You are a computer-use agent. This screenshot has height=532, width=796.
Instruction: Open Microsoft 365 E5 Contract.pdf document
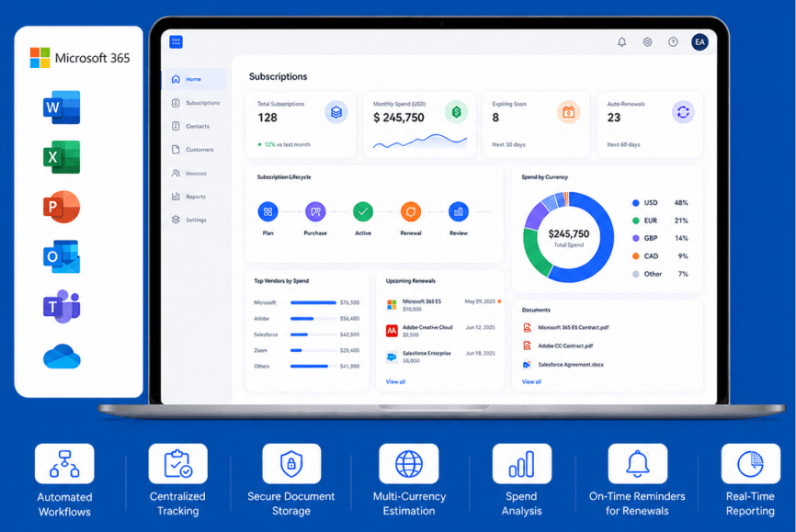[x=565, y=327]
